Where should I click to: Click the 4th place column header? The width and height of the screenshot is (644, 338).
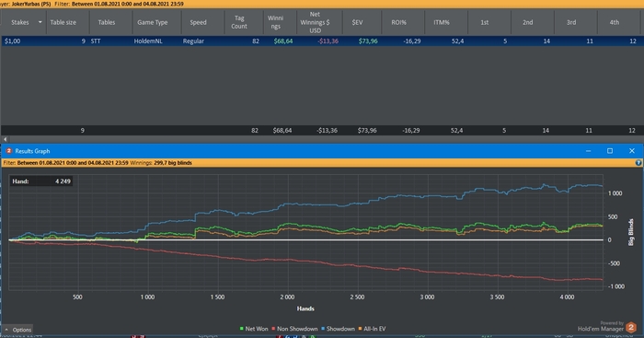click(615, 22)
